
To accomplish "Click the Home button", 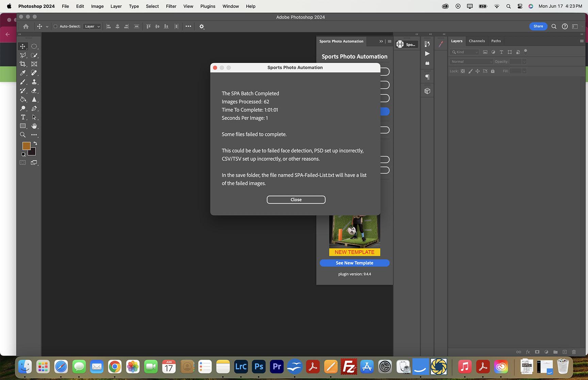I will tap(26, 27).
